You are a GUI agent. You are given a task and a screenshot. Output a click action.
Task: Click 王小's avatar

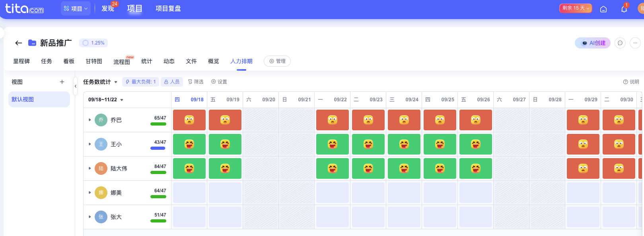pos(101,144)
